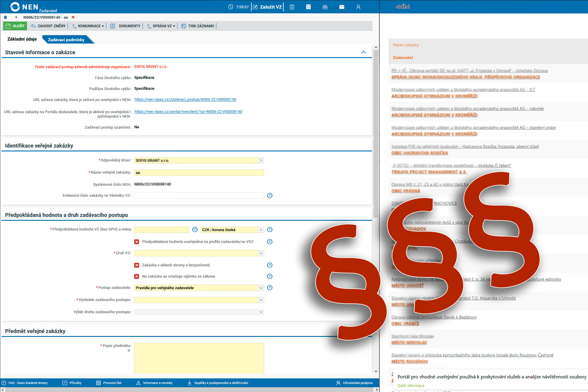This screenshot has width=588, height=392.
Task: Open the SPRÁVA VZ dropdown menu
Action: pos(161,26)
